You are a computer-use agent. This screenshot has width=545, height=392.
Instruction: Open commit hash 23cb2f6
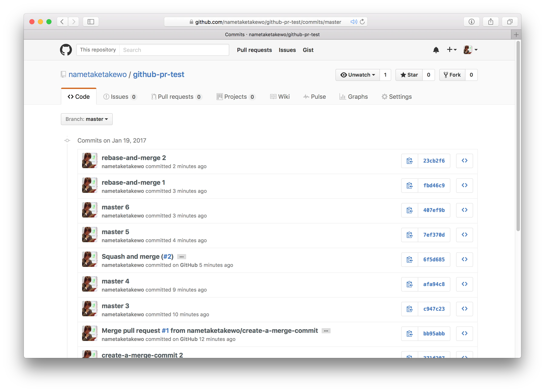(x=434, y=161)
